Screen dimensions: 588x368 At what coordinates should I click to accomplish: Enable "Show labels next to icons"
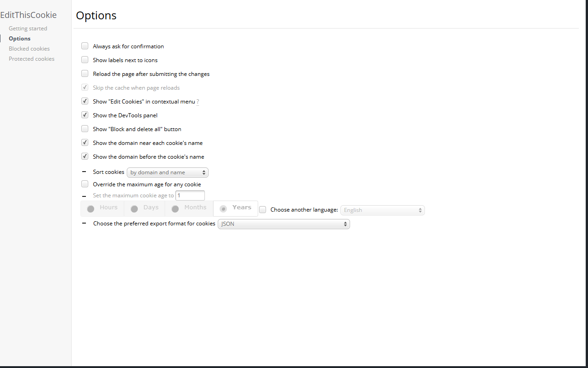pyautogui.click(x=85, y=59)
